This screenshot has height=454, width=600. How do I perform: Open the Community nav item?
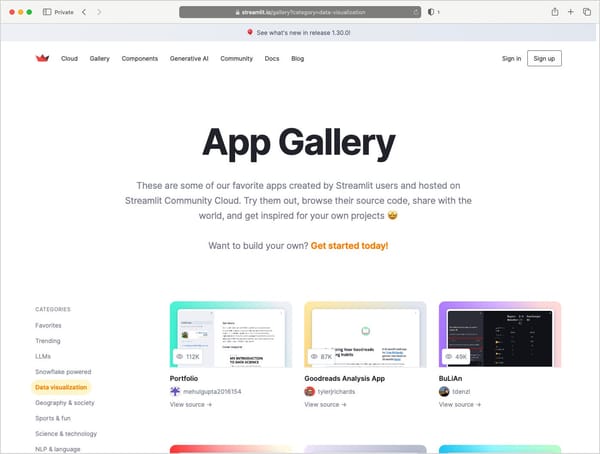(x=236, y=59)
